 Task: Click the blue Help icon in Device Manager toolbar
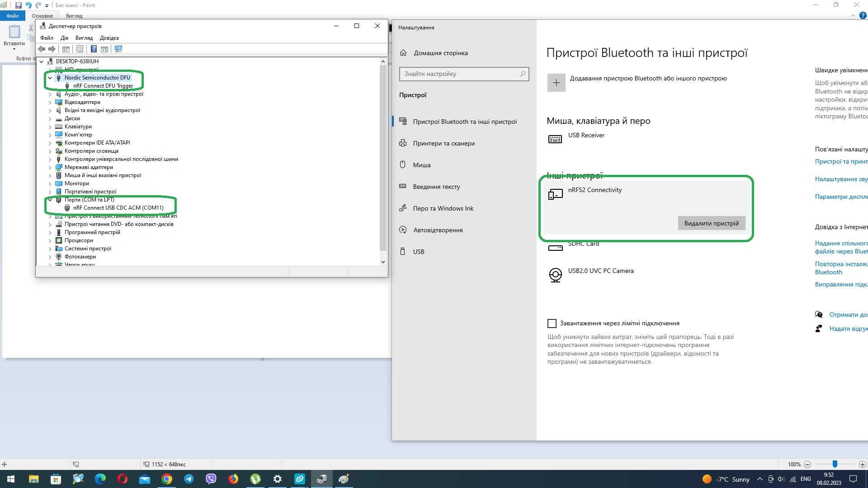[94, 49]
